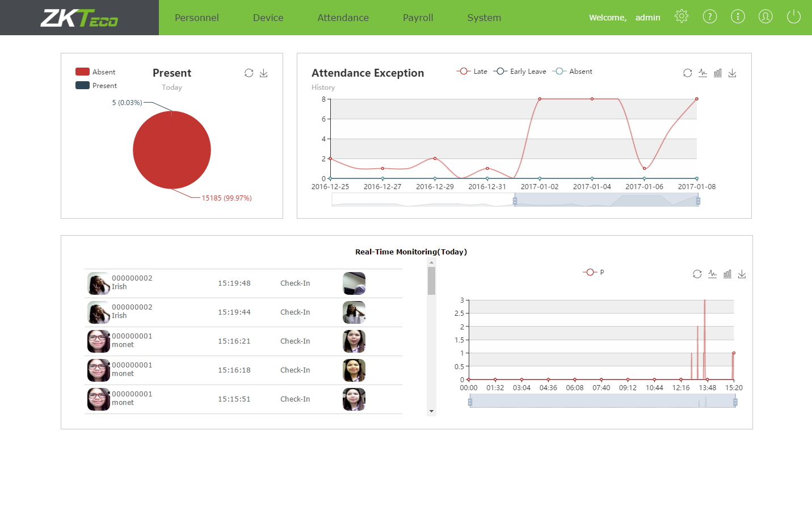Expand the System menu
812x518 pixels.
coord(484,18)
